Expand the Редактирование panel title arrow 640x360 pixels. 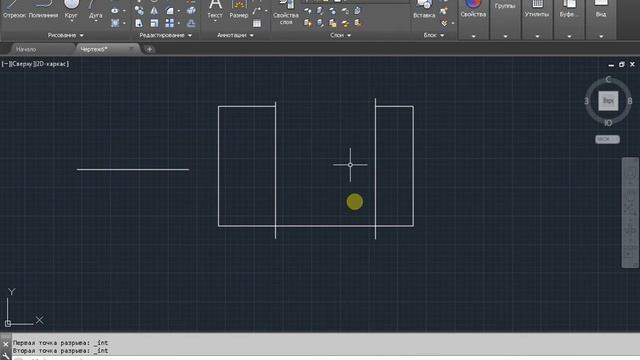(190, 36)
